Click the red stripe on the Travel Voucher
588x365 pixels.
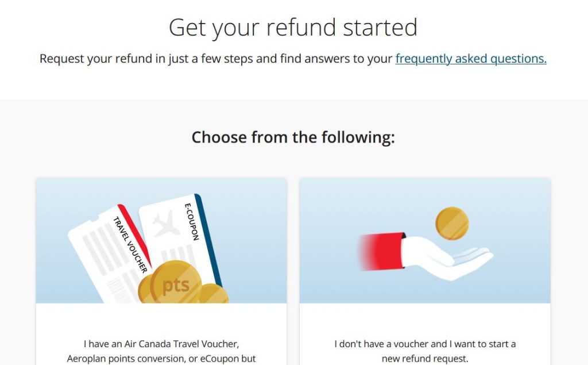[135, 236]
